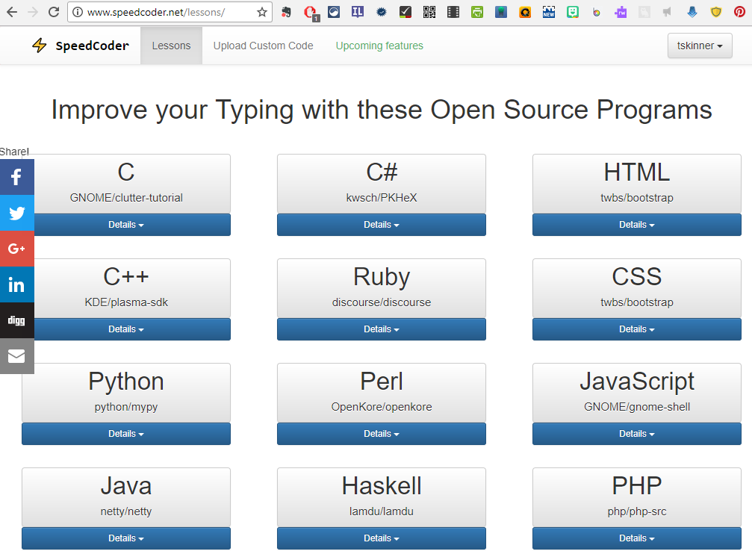
Task: Click the blue NEW extension icon
Action: (x=549, y=12)
